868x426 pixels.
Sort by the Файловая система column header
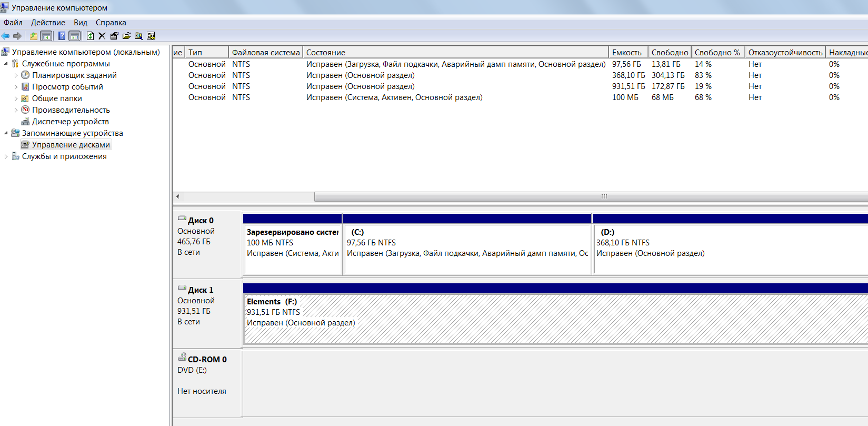point(266,52)
